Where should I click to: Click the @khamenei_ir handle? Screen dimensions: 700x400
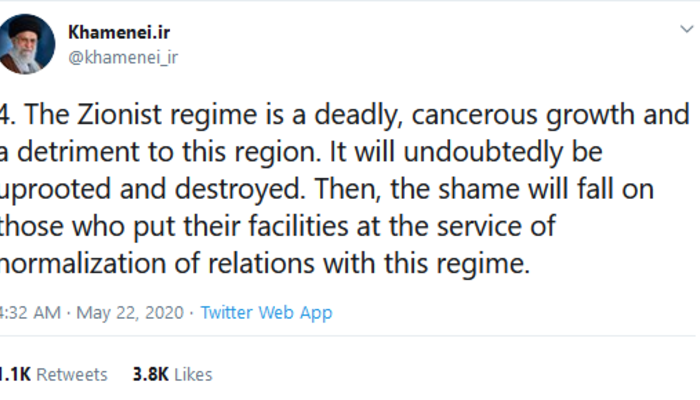(x=122, y=57)
